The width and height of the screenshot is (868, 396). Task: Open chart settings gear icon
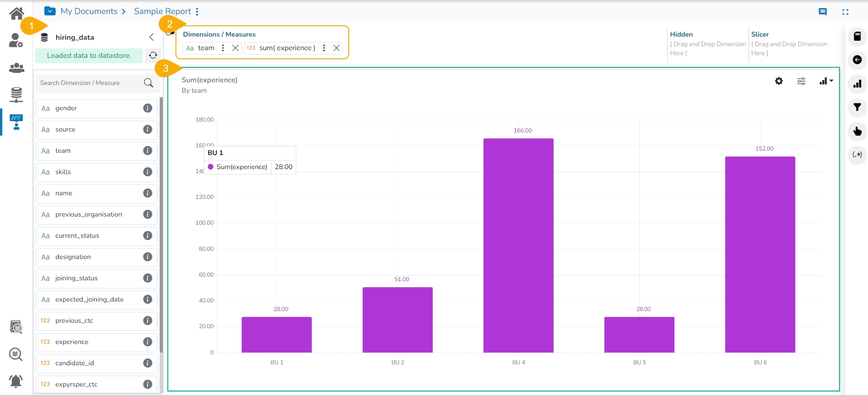click(x=778, y=81)
